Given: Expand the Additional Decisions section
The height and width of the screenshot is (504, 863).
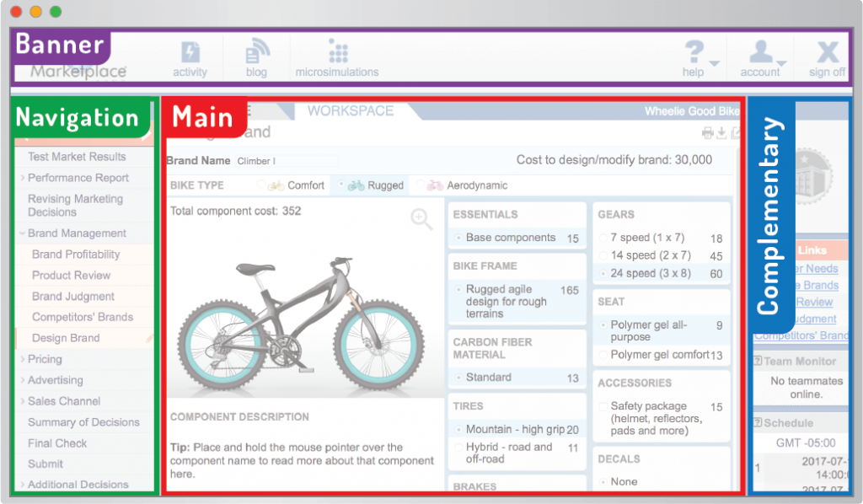Looking at the screenshot, I should pyautogui.click(x=23, y=485).
